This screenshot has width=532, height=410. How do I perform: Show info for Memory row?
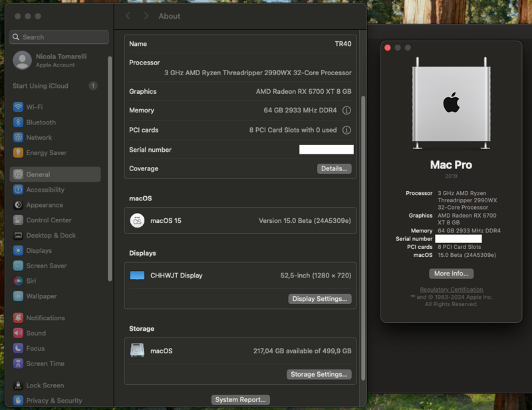(346, 110)
